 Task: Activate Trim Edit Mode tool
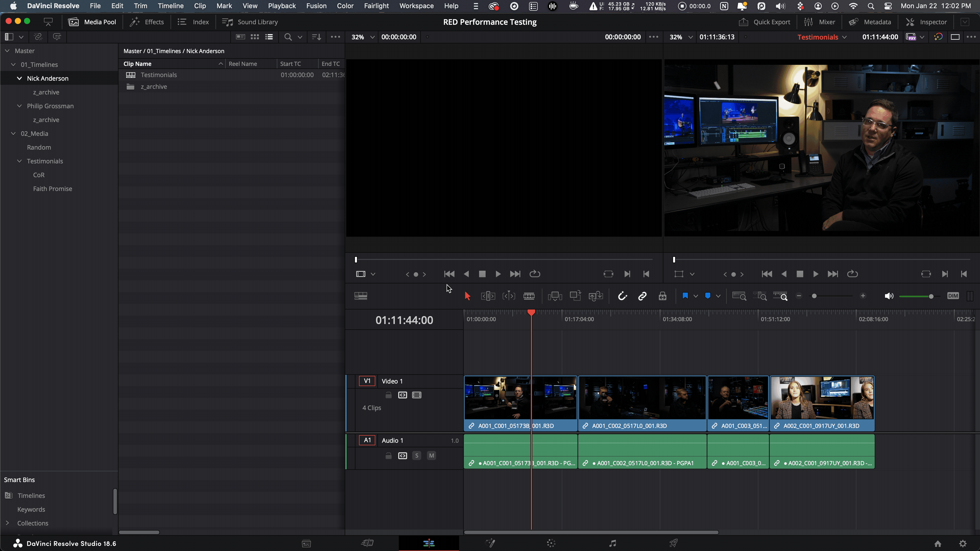pos(488,296)
